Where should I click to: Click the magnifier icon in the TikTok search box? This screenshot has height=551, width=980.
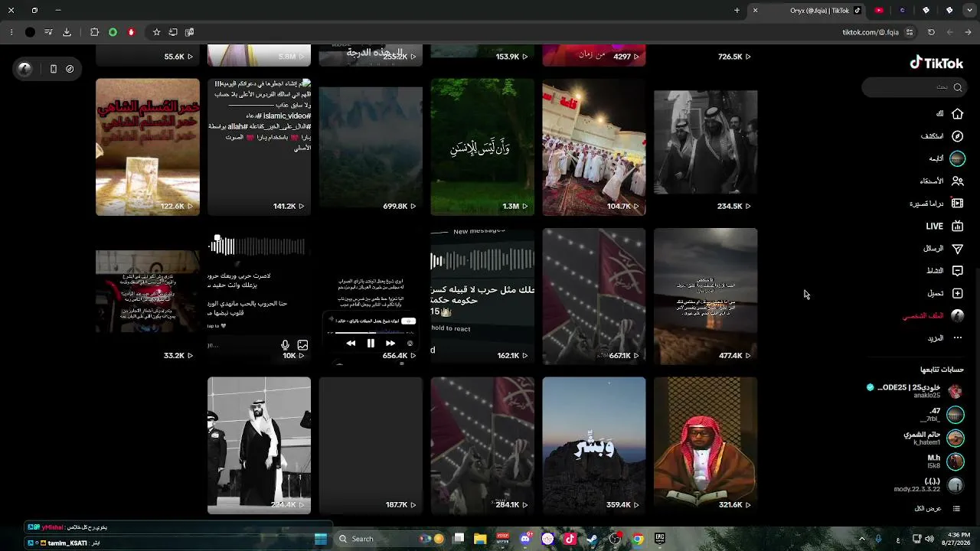(x=957, y=87)
